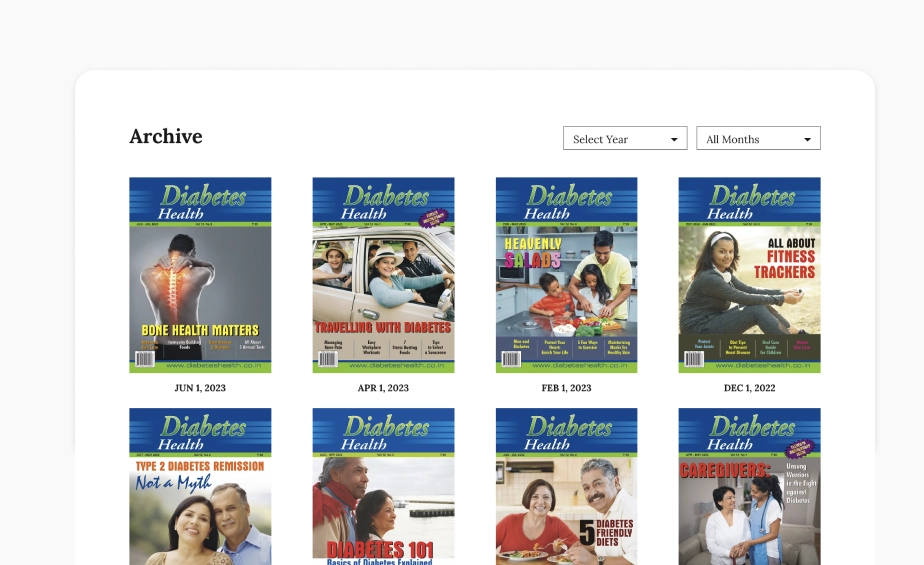
Task: Open the Heavenly Salads issue cover
Action: coord(566,275)
